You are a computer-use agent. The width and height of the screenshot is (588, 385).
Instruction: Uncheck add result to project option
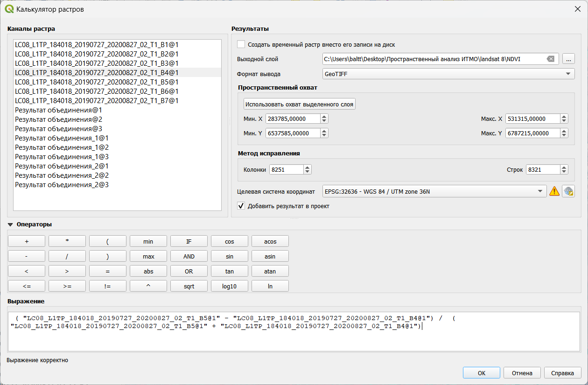241,206
